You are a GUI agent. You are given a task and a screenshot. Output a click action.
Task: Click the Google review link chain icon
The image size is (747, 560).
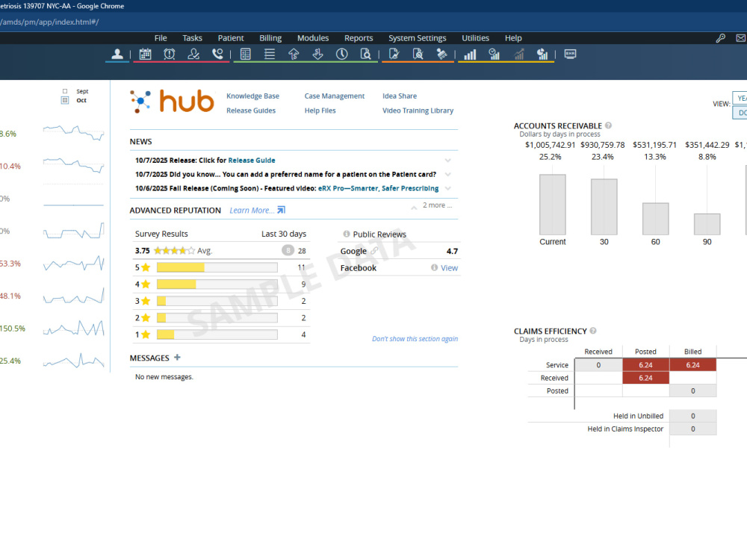374,250
